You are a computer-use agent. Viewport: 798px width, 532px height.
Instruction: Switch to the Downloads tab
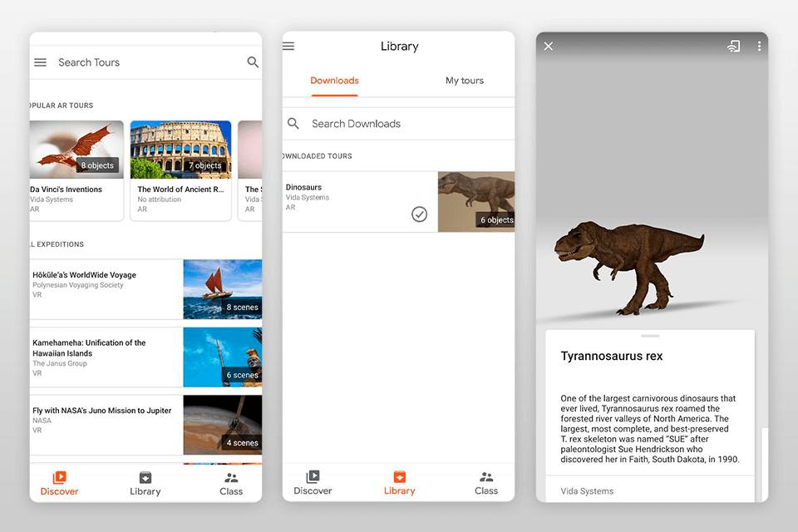pyautogui.click(x=334, y=81)
